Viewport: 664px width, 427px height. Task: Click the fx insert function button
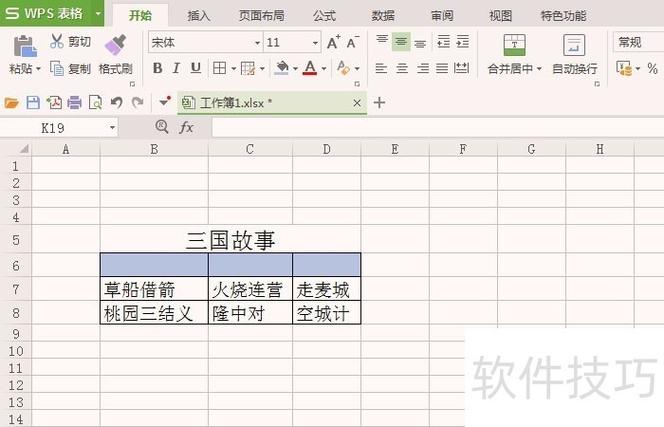point(187,127)
